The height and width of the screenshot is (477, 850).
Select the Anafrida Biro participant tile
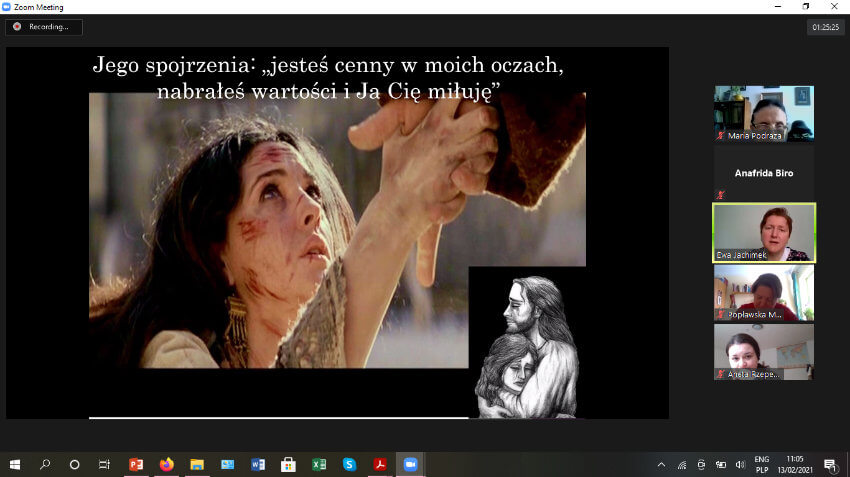(x=763, y=173)
